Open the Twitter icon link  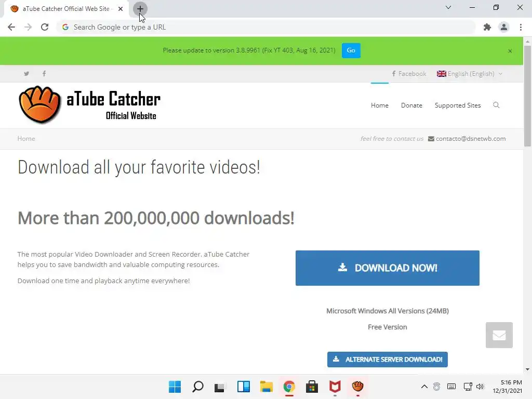pos(26,74)
